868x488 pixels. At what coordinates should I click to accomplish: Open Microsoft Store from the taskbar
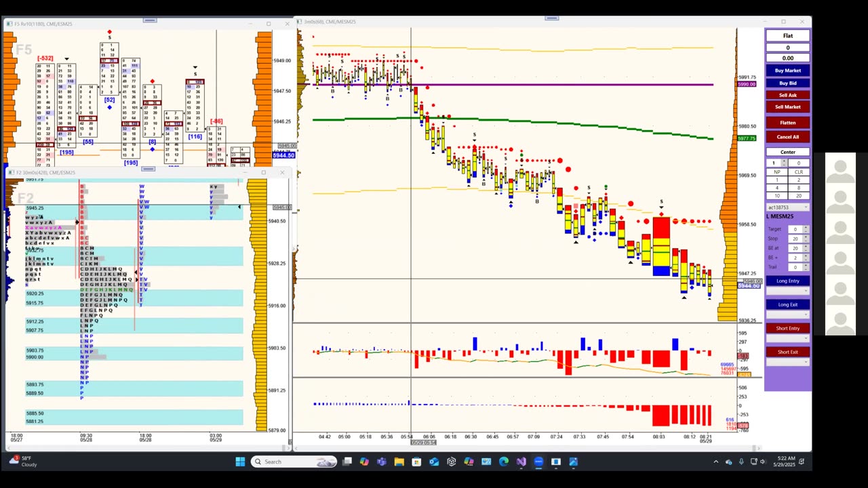(x=416, y=462)
